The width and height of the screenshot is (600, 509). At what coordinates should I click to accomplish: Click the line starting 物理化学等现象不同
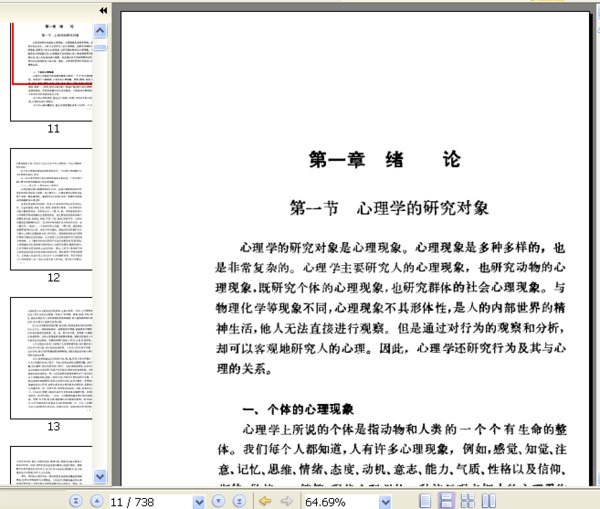click(390, 308)
